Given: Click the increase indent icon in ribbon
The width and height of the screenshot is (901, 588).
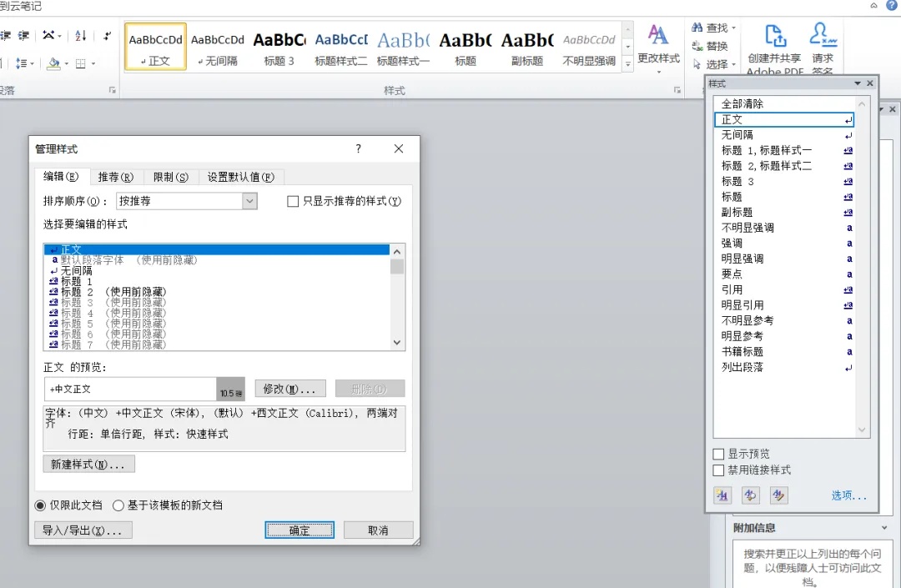Looking at the screenshot, I should click(x=23, y=36).
